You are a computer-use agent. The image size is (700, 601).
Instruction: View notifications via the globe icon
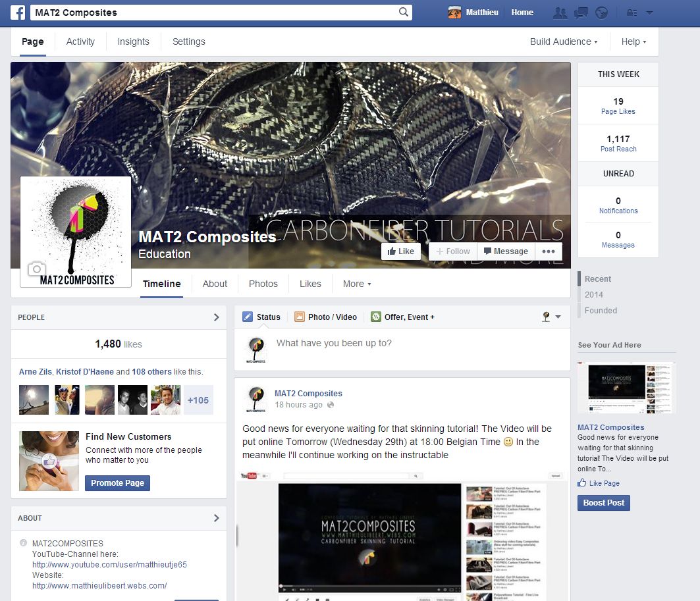click(601, 13)
